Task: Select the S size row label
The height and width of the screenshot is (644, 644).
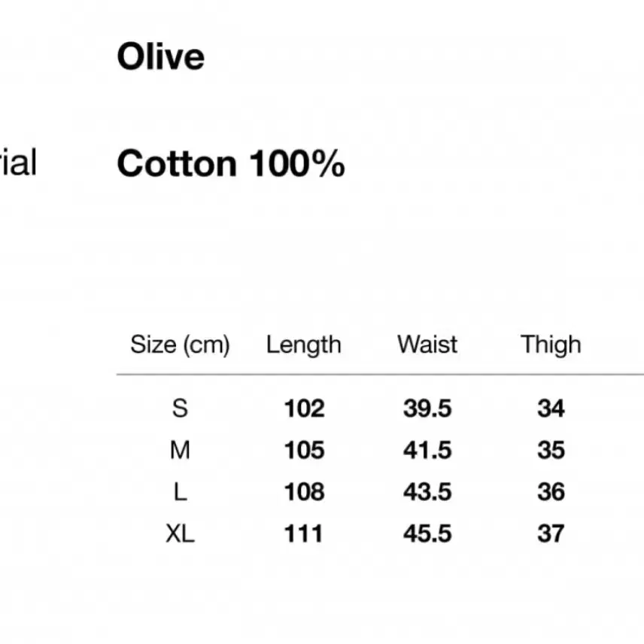Action: [x=180, y=409]
